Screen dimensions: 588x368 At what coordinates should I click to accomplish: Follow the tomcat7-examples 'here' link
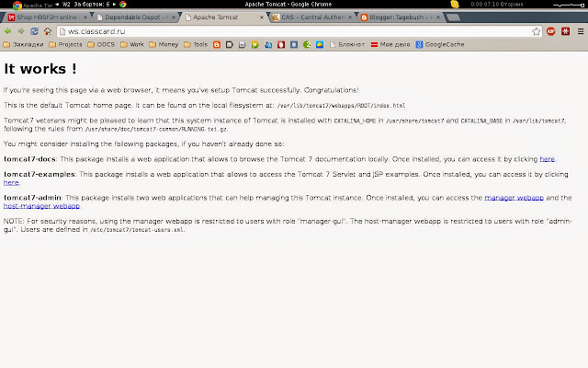coord(11,182)
